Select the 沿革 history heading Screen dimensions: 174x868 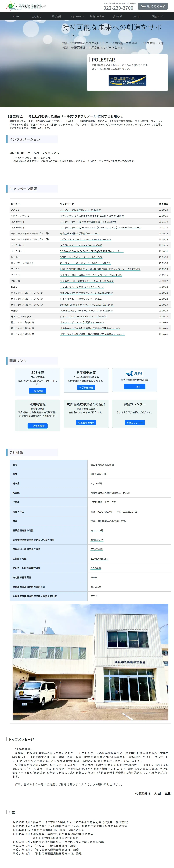coord(11,812)
